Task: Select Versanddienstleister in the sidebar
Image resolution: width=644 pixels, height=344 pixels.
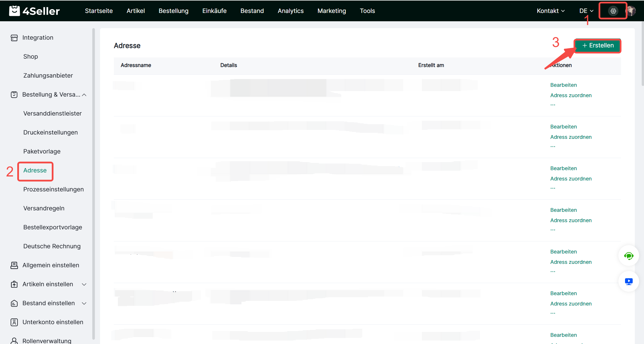Action: pyautogui.click(x=52, y=114)
